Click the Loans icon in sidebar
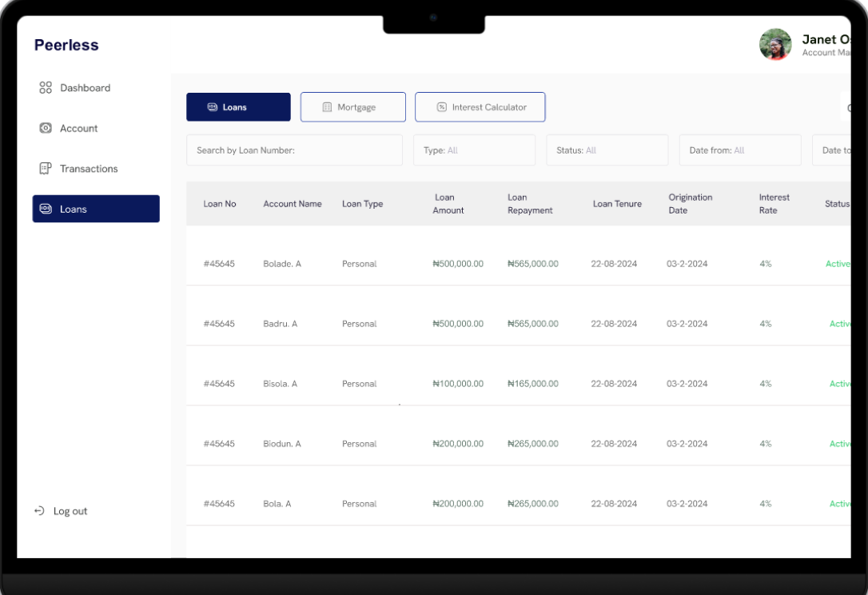The width and height of the screenshot is (868, 595). (x=46, y=209)
